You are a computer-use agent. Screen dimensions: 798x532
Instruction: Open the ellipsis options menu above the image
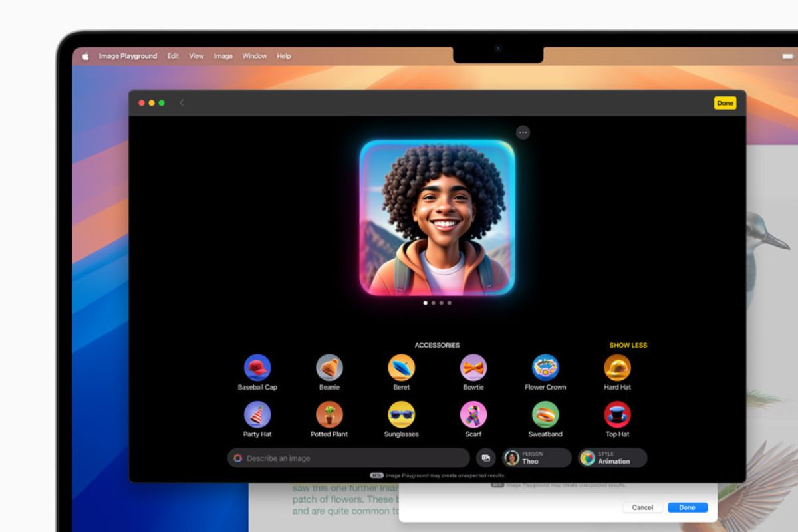[523, 132]
